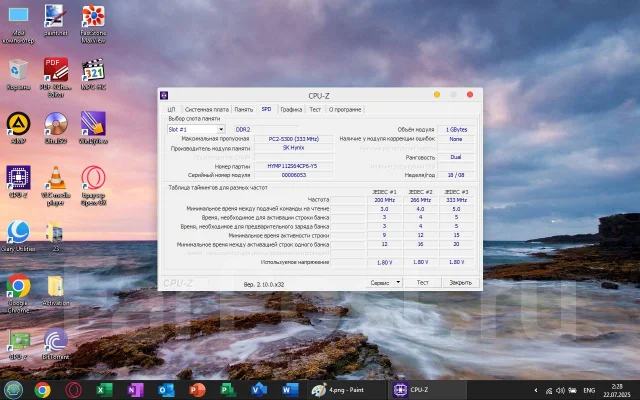Launch AIMP from the desktop

click(x=18, y=128)
